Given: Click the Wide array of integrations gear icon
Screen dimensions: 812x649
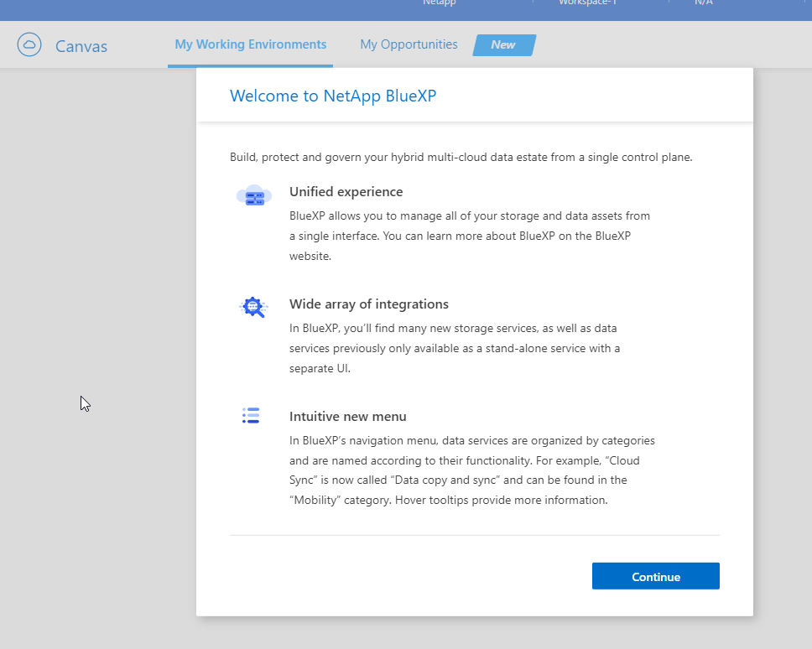Looking at the screenshot, I should [x=252, y=307].
